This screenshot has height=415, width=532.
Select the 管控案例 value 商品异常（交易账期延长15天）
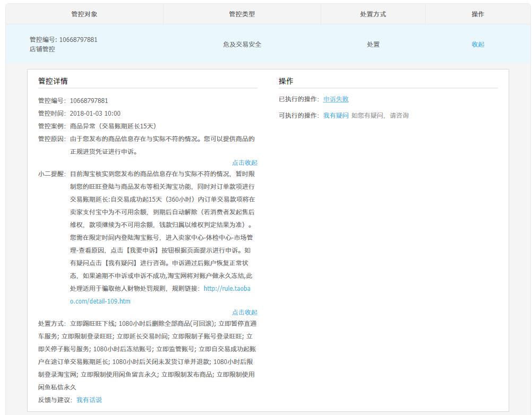[x=113, y=126]
